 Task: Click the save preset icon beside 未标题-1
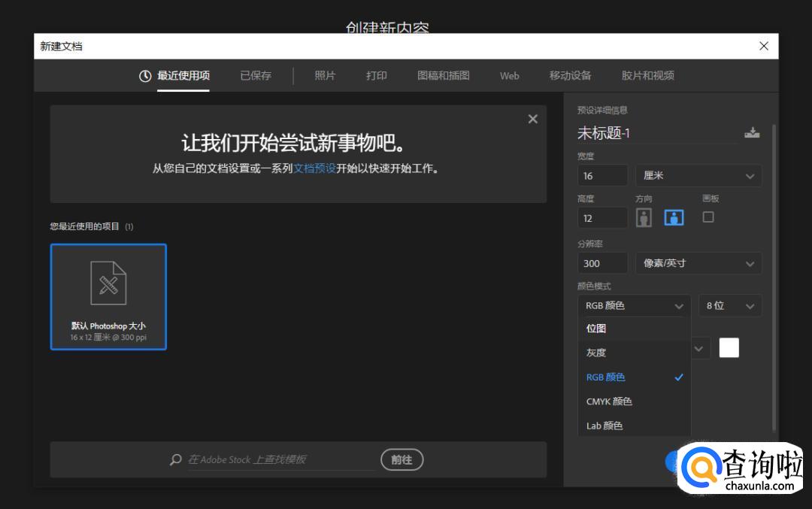tap(752, 132)
